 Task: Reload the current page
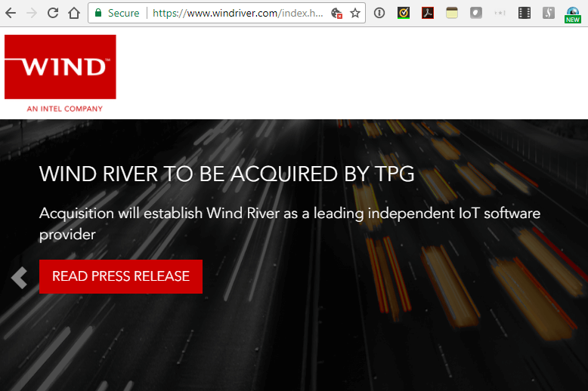[53, 13]
